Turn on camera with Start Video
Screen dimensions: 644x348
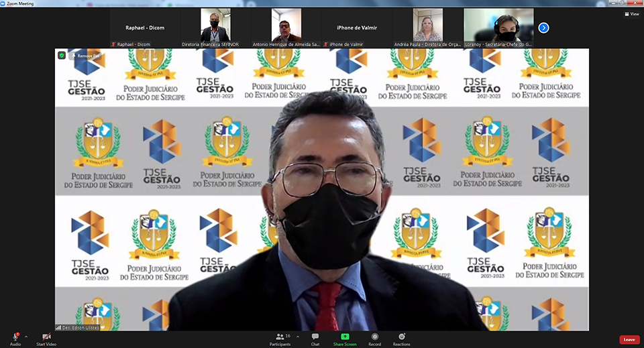point(46,337)
